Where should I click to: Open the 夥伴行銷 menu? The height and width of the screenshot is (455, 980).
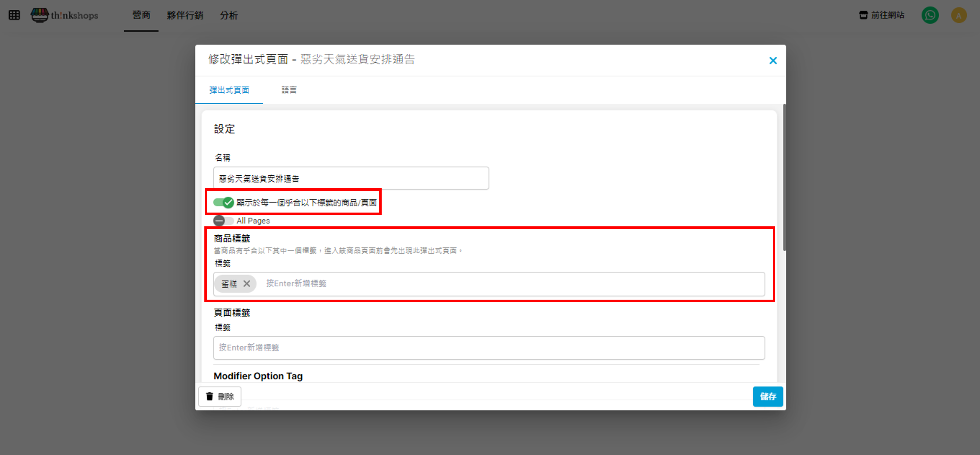coord(185,15)
